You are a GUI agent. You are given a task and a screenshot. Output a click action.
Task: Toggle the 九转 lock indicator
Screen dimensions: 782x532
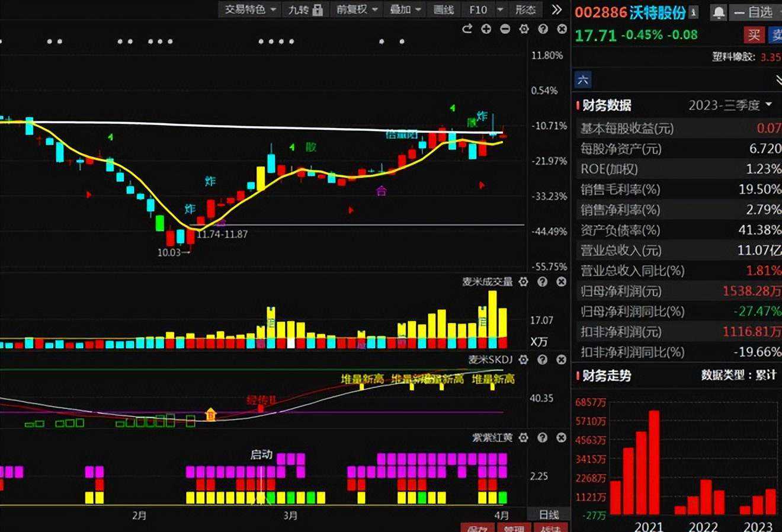click(305, 9)
